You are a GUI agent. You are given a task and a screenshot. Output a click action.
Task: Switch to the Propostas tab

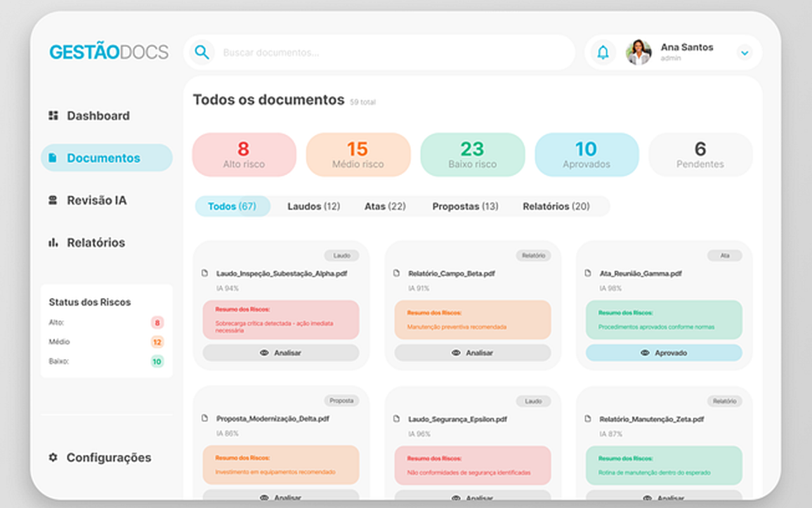tap(465, 206)
